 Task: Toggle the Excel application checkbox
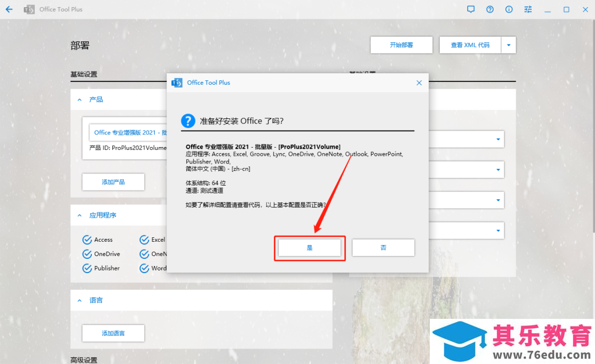(x=144, y=240)
